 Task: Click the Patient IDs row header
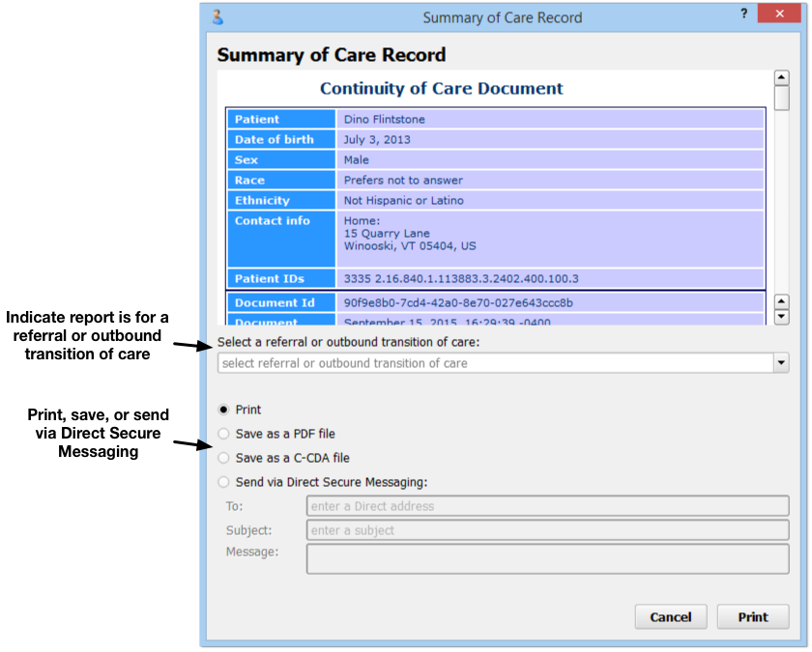point(281,279)
